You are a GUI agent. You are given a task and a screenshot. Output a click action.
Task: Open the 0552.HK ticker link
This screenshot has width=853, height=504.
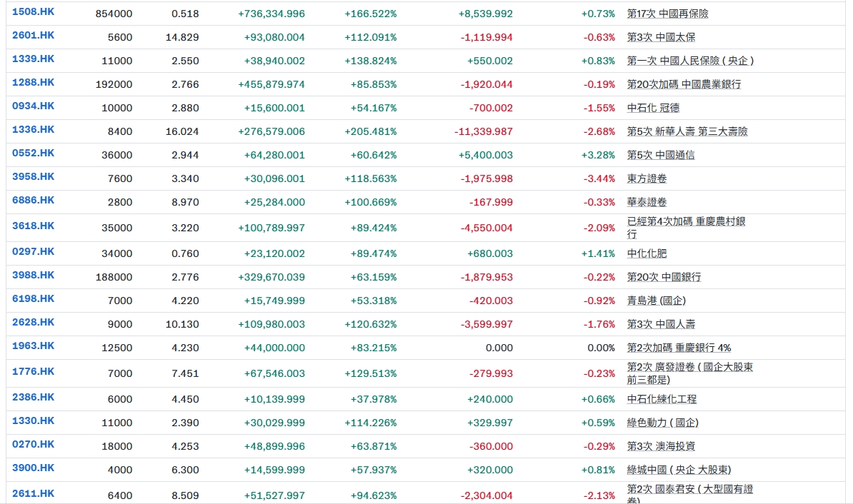click(x=33, y=153)
